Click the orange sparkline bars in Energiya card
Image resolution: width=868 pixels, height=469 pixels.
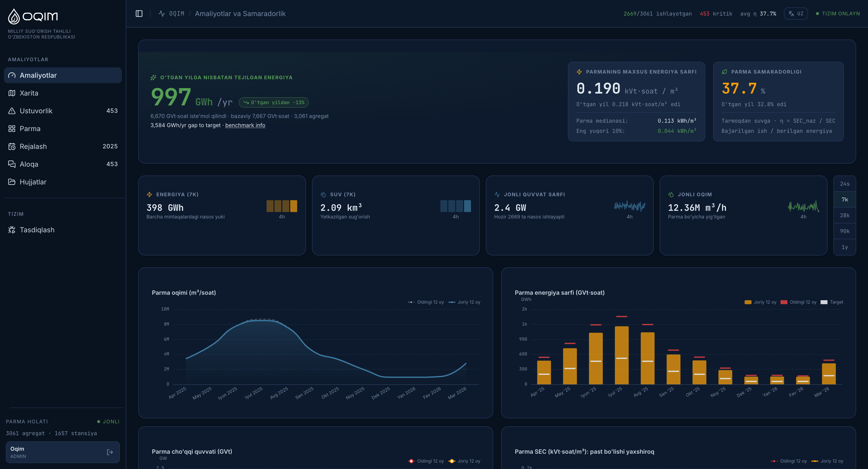(x=282, y=206)
